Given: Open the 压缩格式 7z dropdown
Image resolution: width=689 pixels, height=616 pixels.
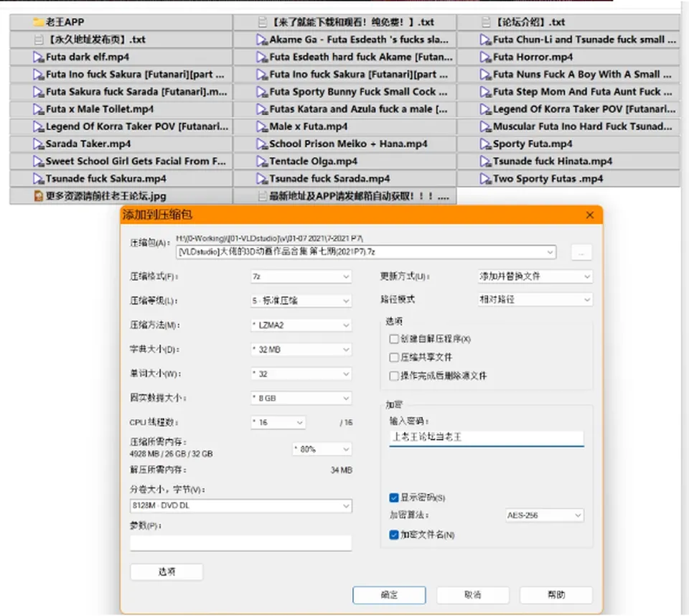Looking at the screenshot, I should (301, 276).
